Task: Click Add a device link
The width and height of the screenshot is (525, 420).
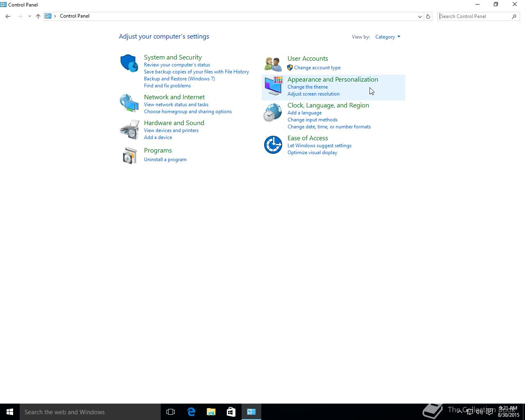Action: 158,137
